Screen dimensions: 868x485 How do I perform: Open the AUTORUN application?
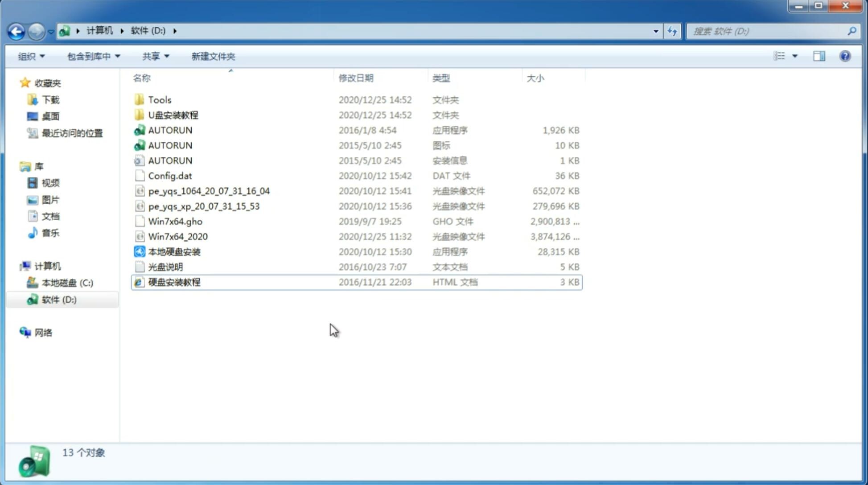click(x=170, y=130)
